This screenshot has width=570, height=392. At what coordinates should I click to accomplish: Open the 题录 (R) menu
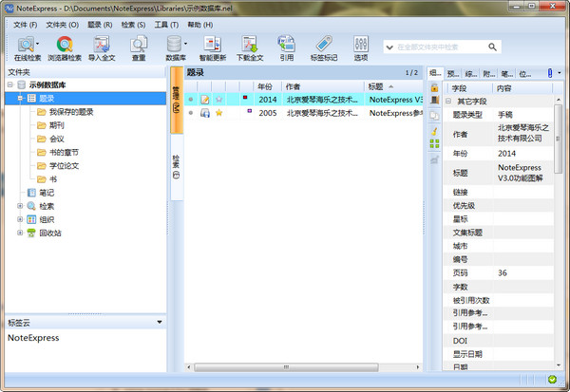coord(100,25)
